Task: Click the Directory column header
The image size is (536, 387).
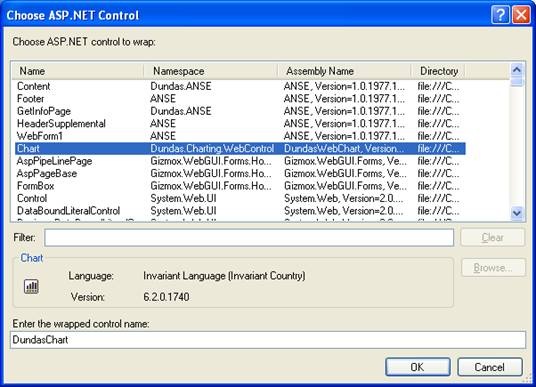Action: pyautogui.click(x=438, y=71)
